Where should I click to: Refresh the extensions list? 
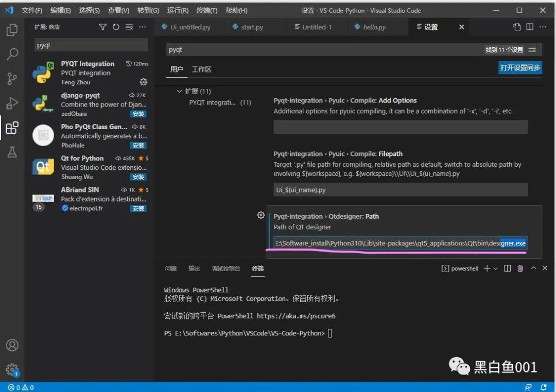[x=116, y=27]
